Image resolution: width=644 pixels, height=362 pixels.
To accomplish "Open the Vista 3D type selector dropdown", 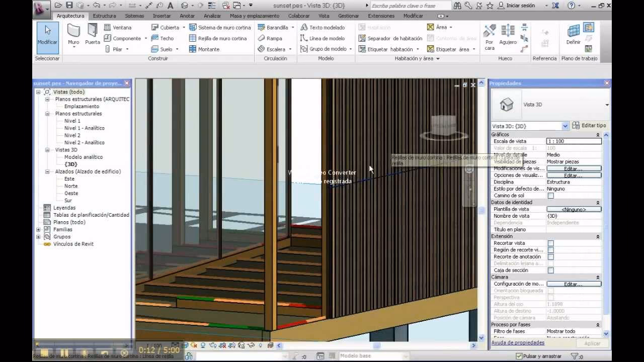I will click(x=565, y=125).
